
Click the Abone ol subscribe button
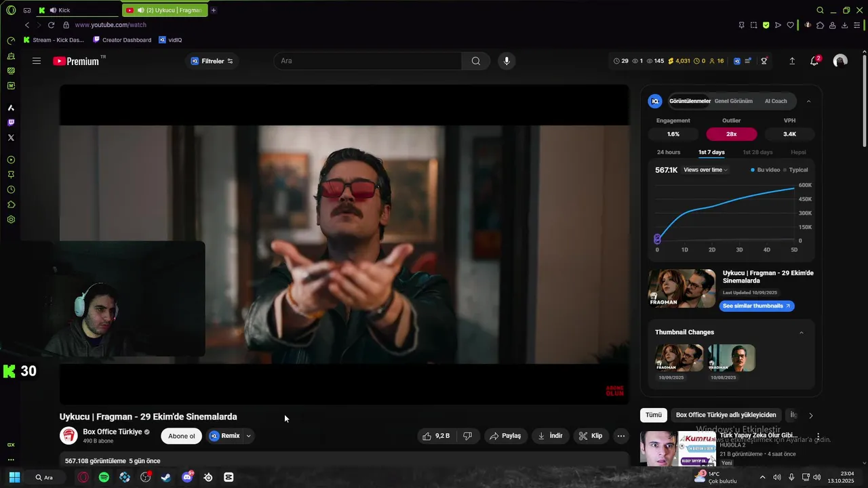(182, 436)
